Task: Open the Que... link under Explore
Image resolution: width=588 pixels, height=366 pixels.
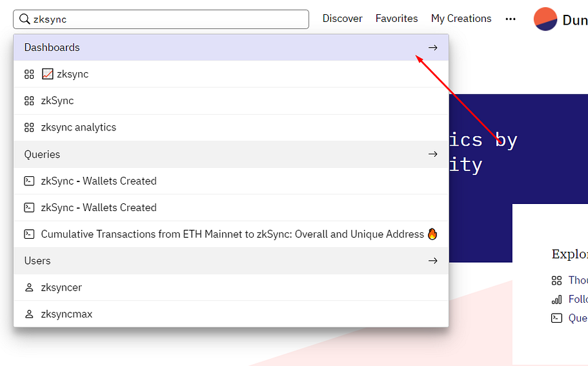Action: click(x=578, y=318)
